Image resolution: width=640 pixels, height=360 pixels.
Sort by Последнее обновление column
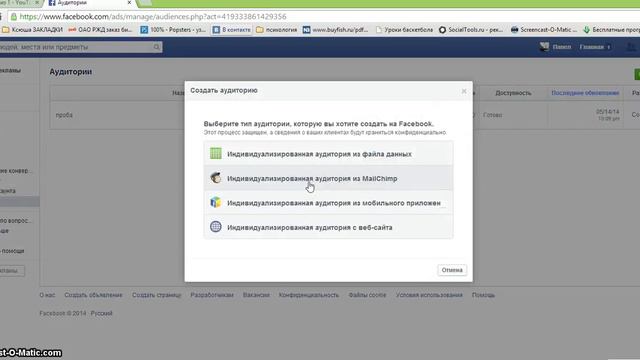(585, 93)
